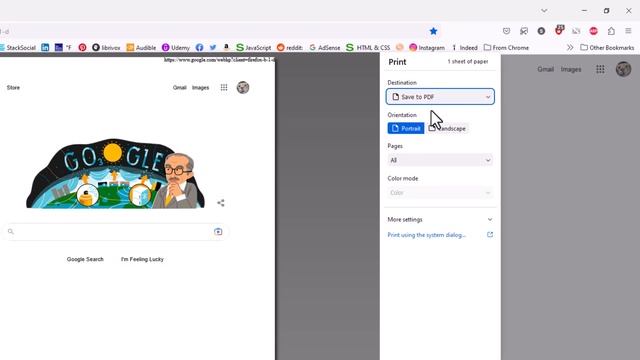Click Print using the system dialog link
640x360 pixels.
coord(427,235)
